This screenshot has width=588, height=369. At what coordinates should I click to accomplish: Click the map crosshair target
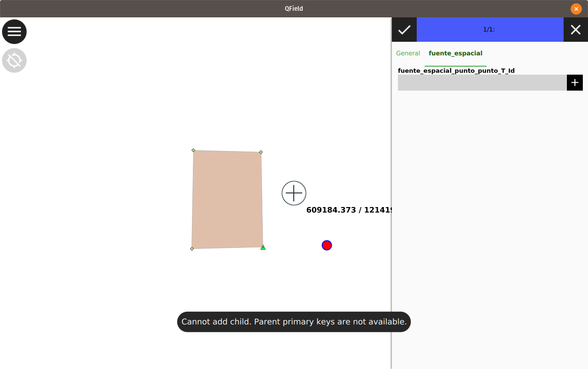(x=294, y=193)
